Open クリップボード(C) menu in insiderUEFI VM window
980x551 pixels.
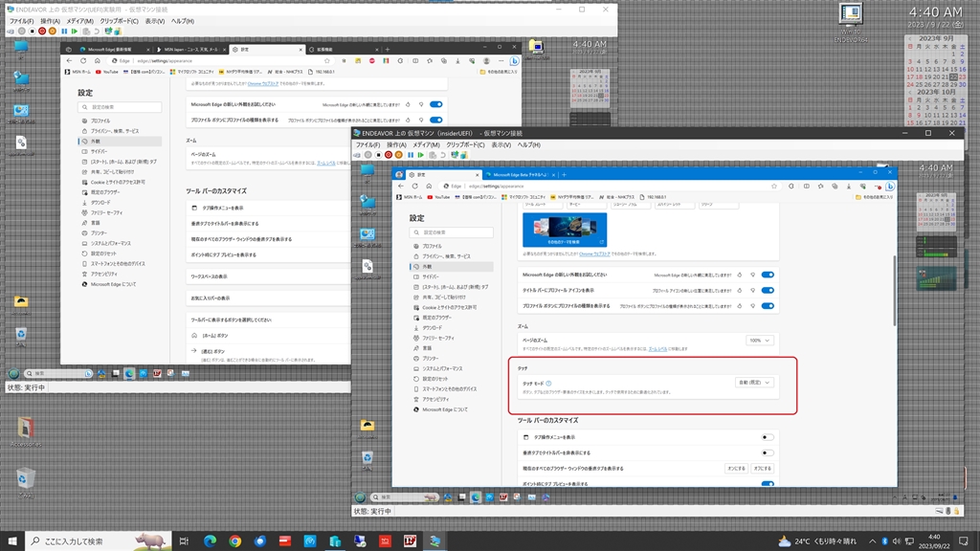pos(467,144)
